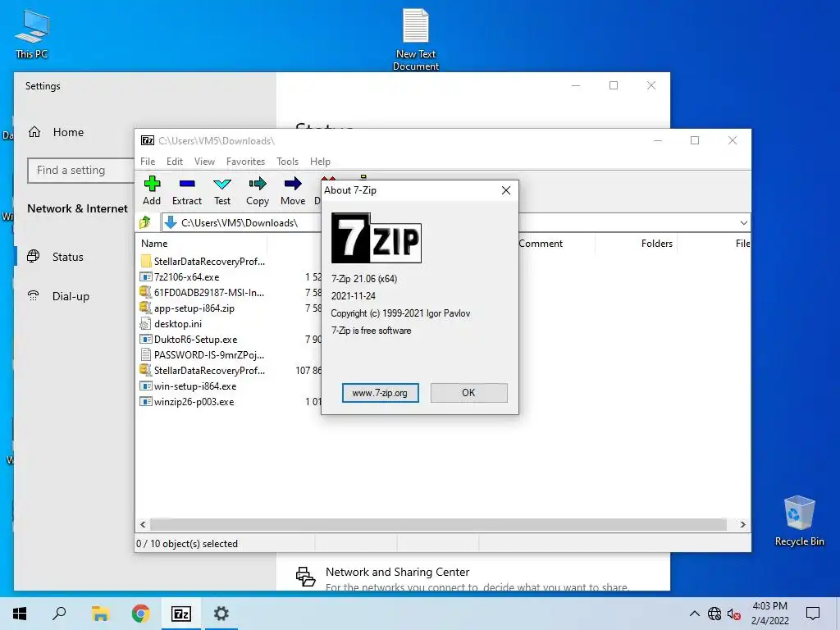840x630 pixels.
Task: Select New Text Document desktop icon
Action: pyautogui.click(x=416, y=39)
